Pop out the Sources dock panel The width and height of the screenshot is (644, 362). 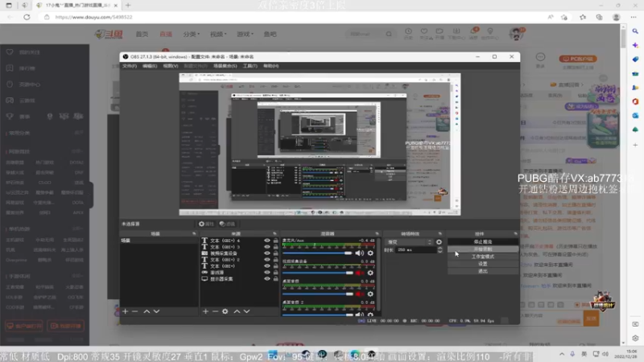coord(275,233)
